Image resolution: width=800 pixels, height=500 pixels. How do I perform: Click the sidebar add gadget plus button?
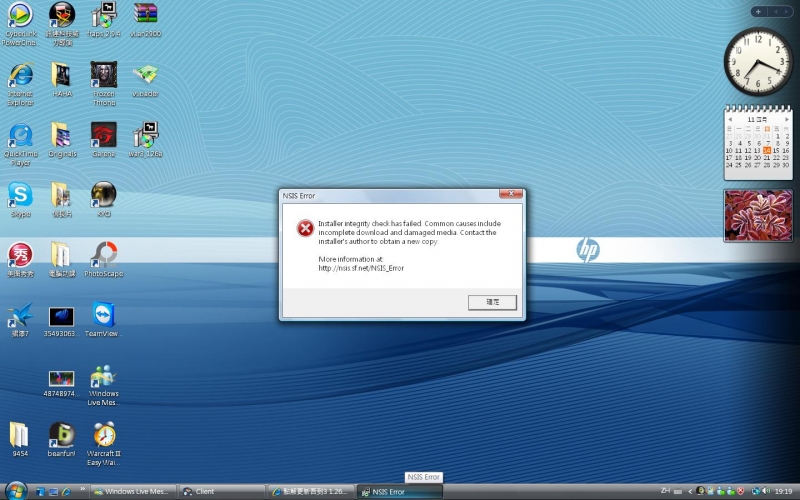point(758,11)
